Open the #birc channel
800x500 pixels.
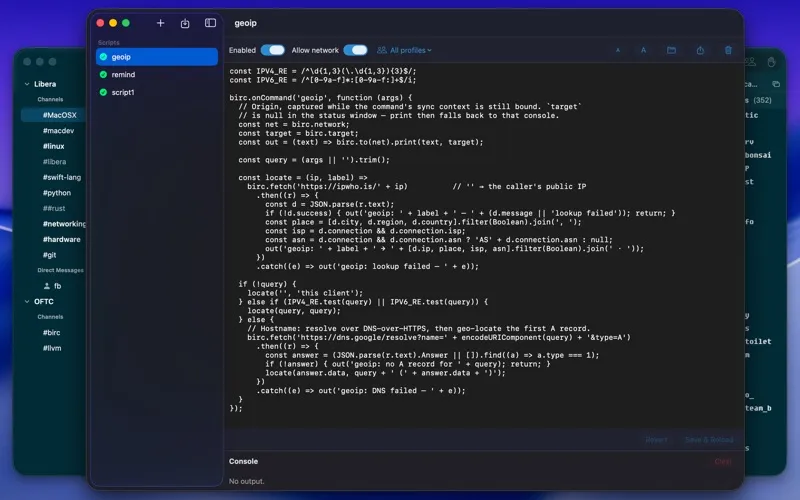tap(52, 332)
